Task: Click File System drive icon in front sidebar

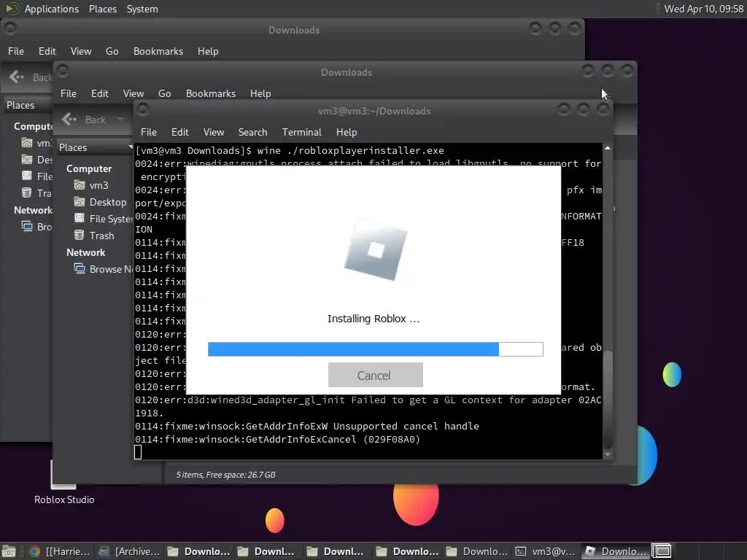Action: [x=79, y=218]
